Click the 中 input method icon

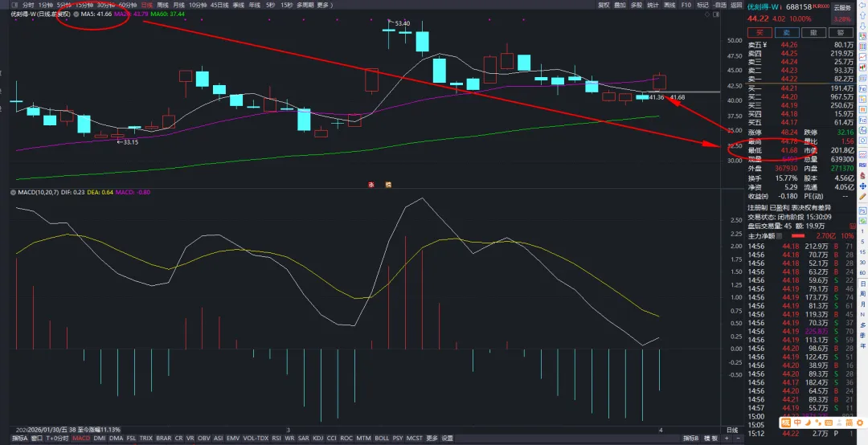tap(798, 423)
